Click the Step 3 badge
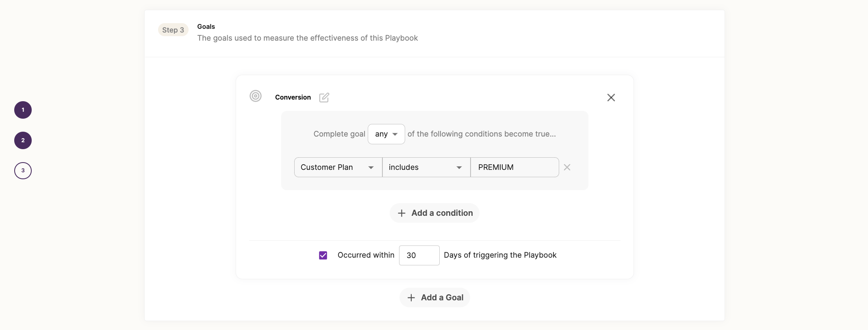Screen dimensions: 868x330 pyautogui.click(x=173, y=30)
